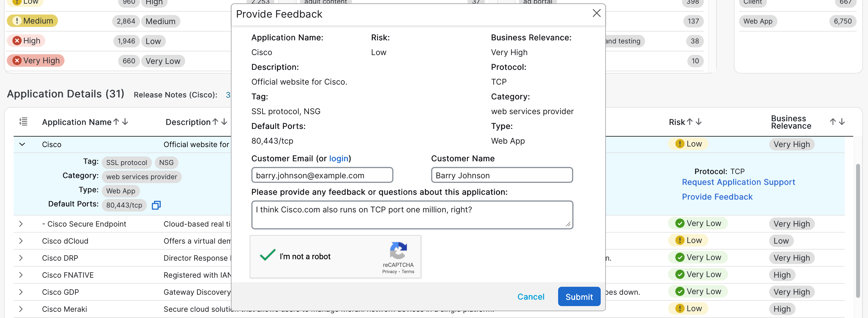Screen dimensions: 868x318
Task: Cancel the feedback dialog
Action: [531, 296]
